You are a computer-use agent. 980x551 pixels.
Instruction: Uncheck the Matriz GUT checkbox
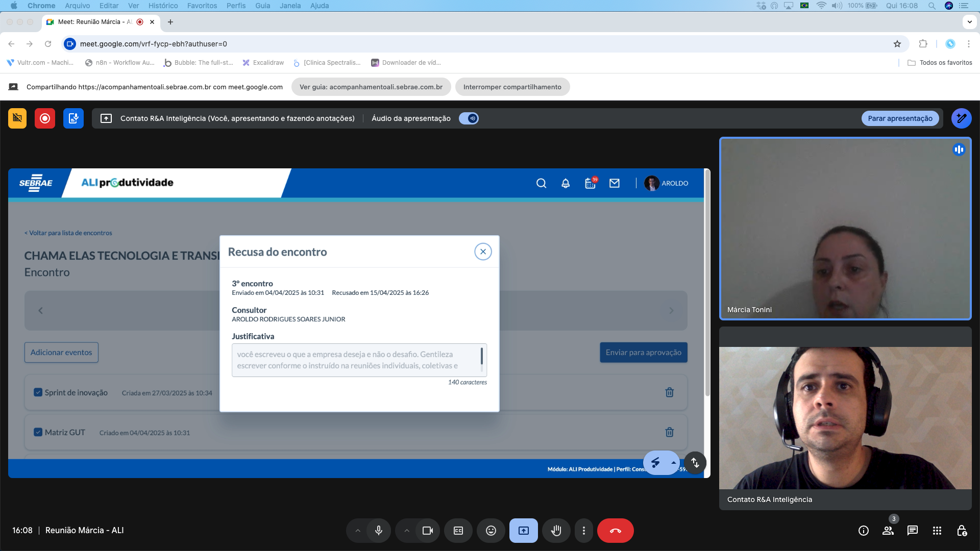point(38,432)
